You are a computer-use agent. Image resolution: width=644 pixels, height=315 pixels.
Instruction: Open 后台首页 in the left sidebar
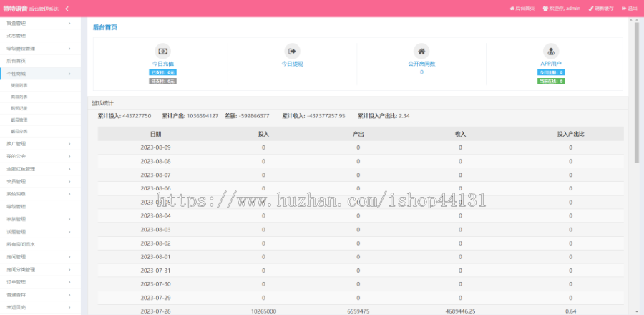click(16, 61)
